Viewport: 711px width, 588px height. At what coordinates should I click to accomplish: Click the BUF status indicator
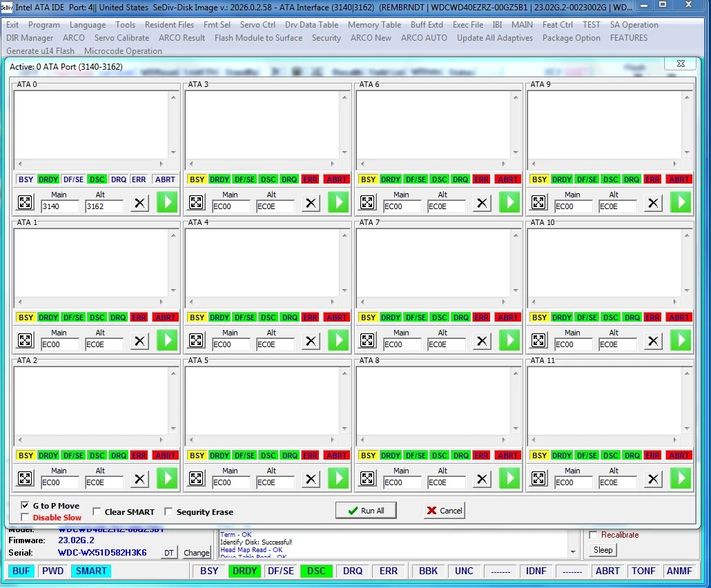point(21,571)
